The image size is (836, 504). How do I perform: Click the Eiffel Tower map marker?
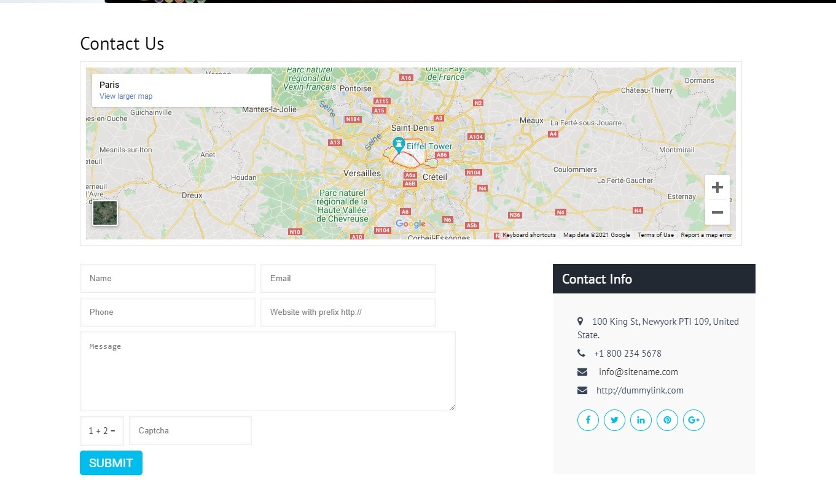399,145
